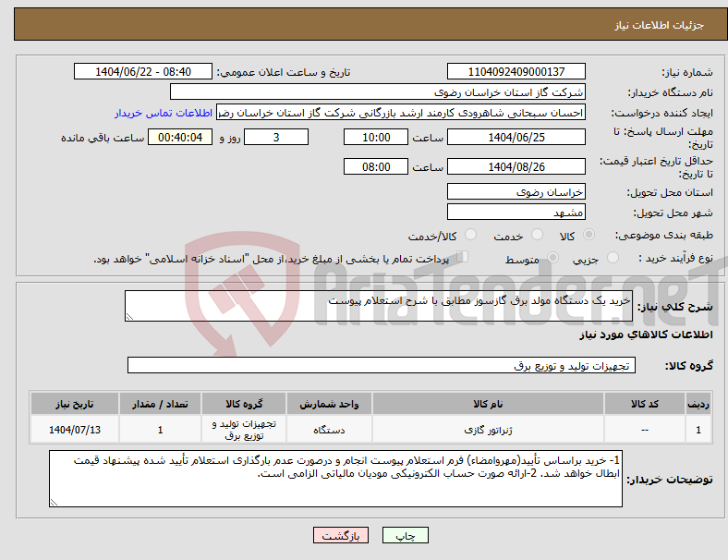728x560 pixels.
Task: Select the خدمت radio button
Action: [537, 235]
